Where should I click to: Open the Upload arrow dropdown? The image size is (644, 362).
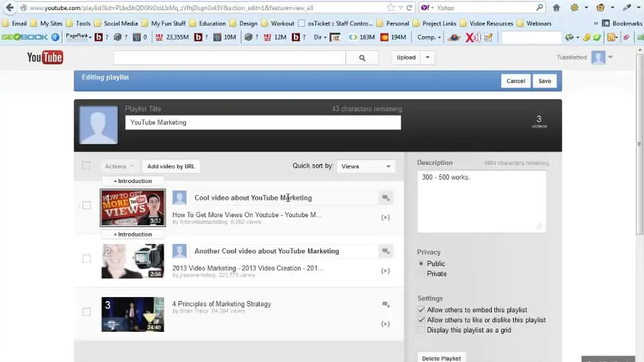click(x=427, y=58)
